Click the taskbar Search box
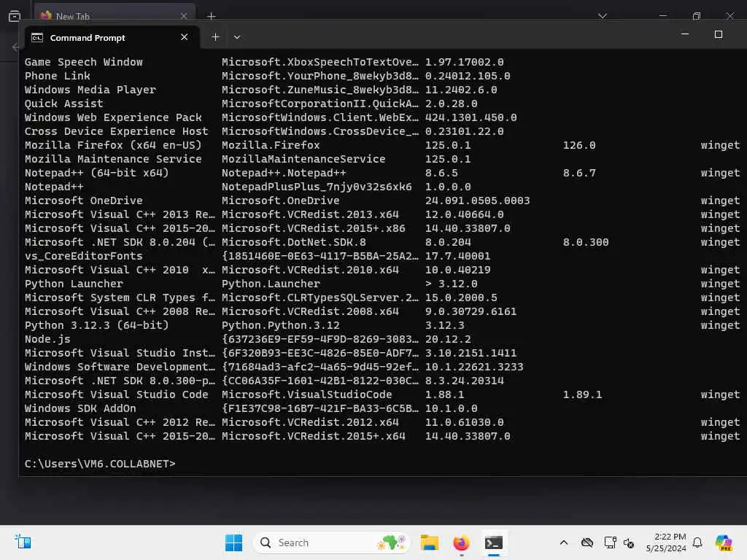Viewport: 747px width, 560px height. 332,542
